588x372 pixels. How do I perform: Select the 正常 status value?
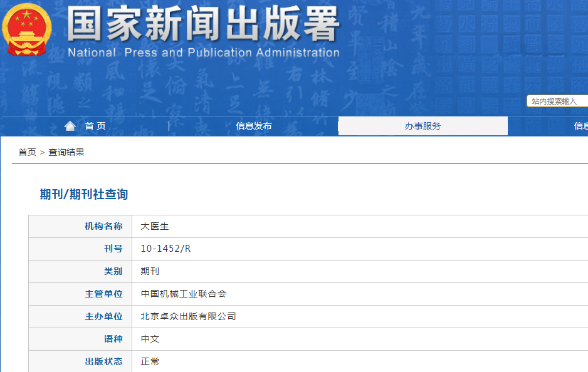pyautogui.click(x=150, y=361)
